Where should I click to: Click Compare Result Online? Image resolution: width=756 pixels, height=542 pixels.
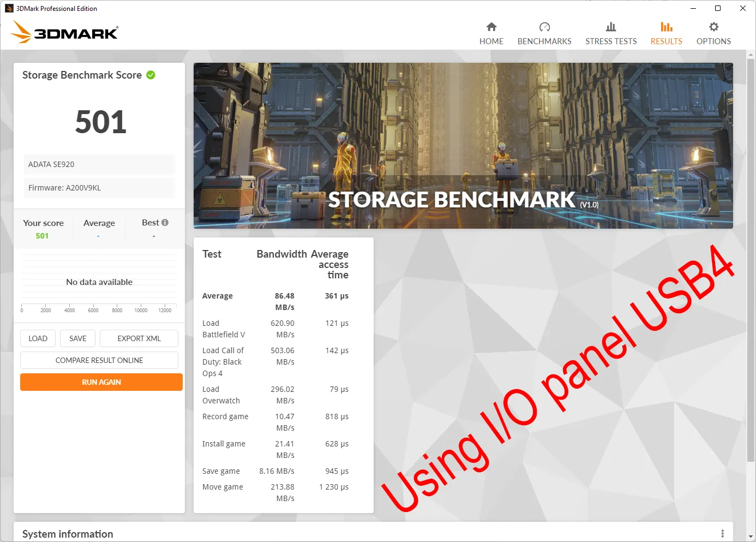pyautogui.click(x=99, y=360)
